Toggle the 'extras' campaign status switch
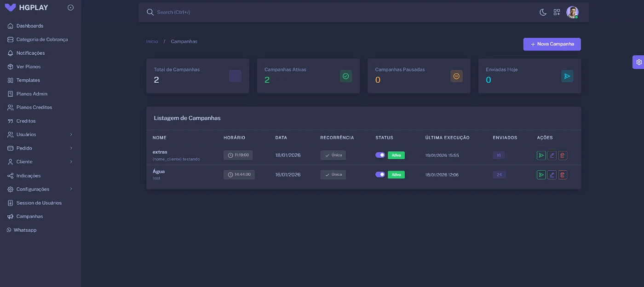 point(380,155)
